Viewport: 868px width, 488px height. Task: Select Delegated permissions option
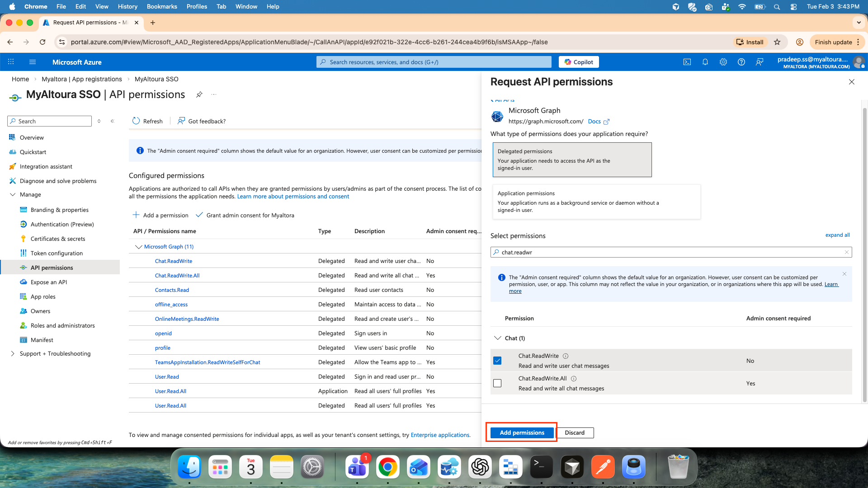[x=572, y=160]
